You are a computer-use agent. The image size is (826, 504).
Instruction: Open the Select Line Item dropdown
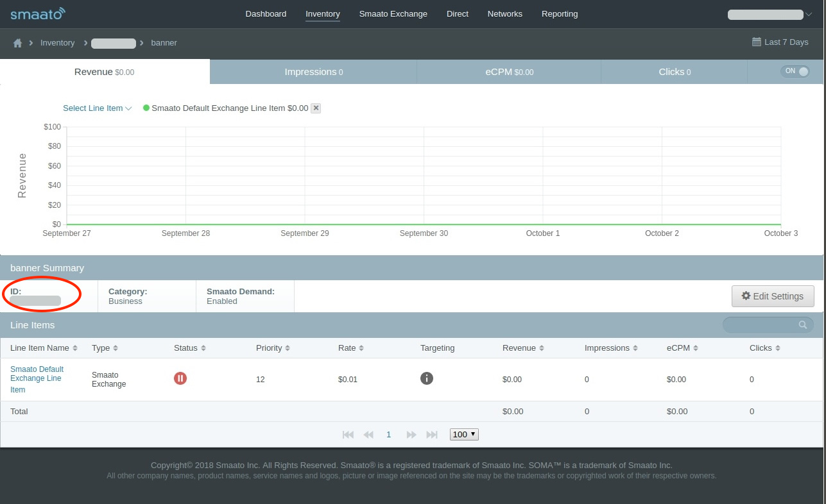[x=97, y=108]
